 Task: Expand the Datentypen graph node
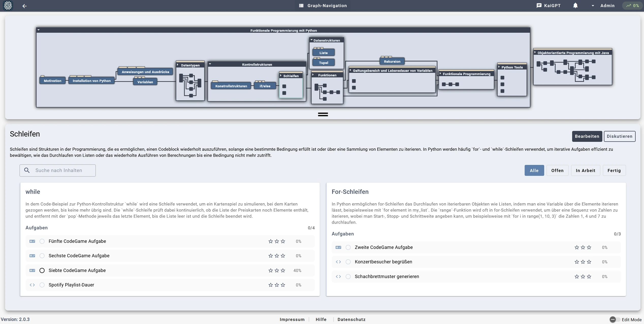pyautogui.click(x=178, y=65)
